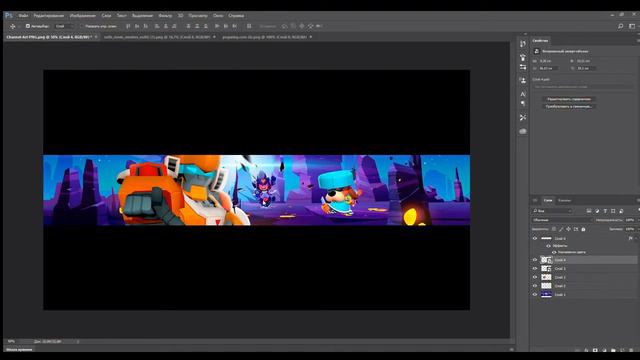Click the zoom percentage field in status bar

click(11, 341)
